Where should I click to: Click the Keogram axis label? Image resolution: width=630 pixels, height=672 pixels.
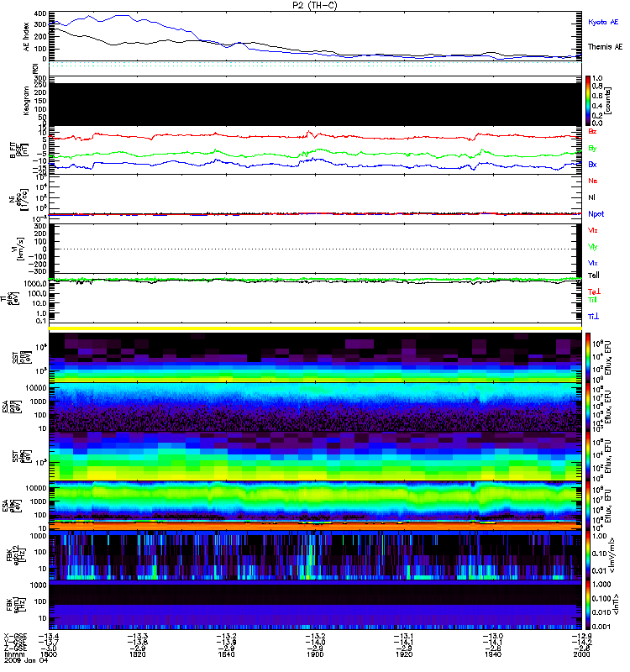(x=27, y=101)
